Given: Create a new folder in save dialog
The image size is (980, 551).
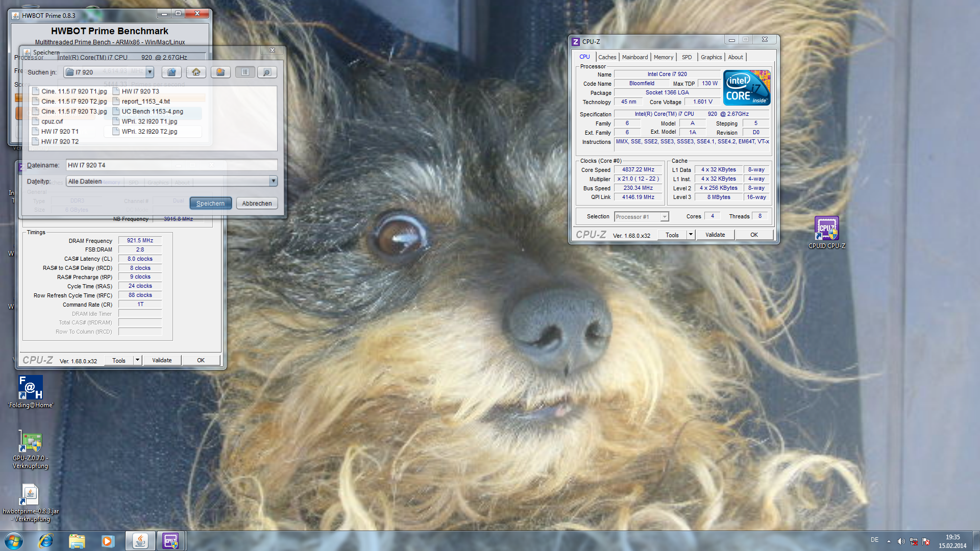Looking at the screenshot, I should [x=220, y=72].
